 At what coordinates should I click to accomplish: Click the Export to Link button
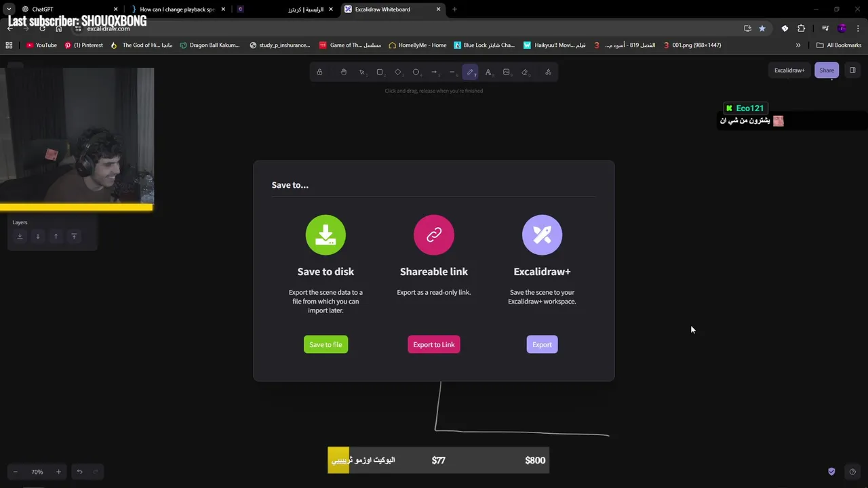point(434,344)
